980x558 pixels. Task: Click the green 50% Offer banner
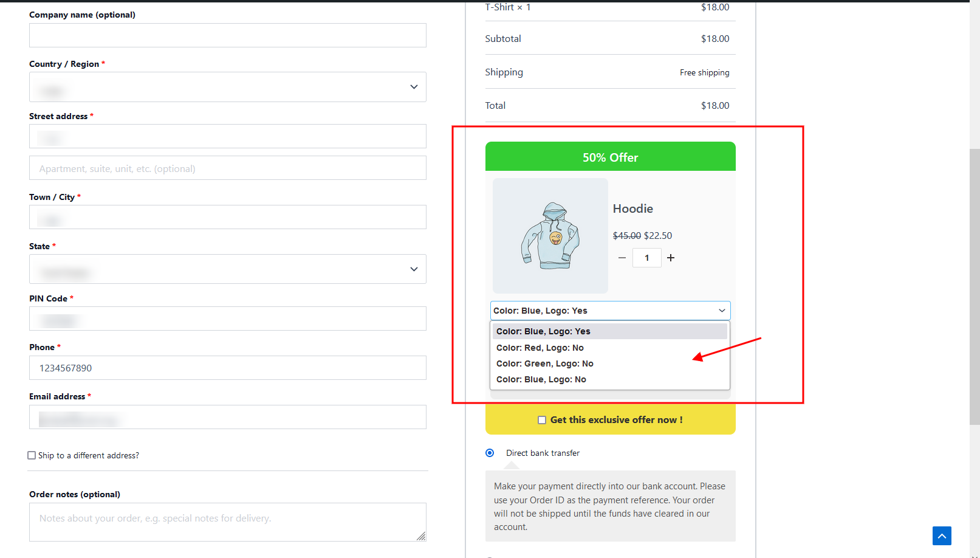(x=610, y=157)
